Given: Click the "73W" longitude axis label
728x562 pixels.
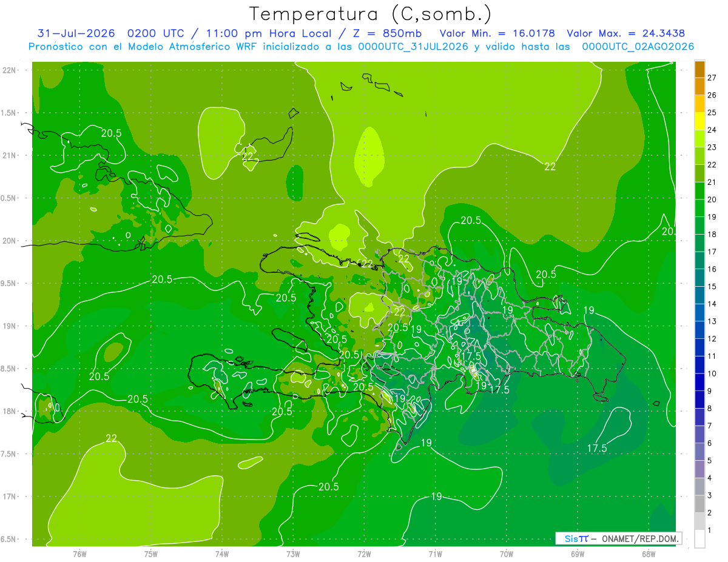Looking at the screenshot, I should 293,554.
